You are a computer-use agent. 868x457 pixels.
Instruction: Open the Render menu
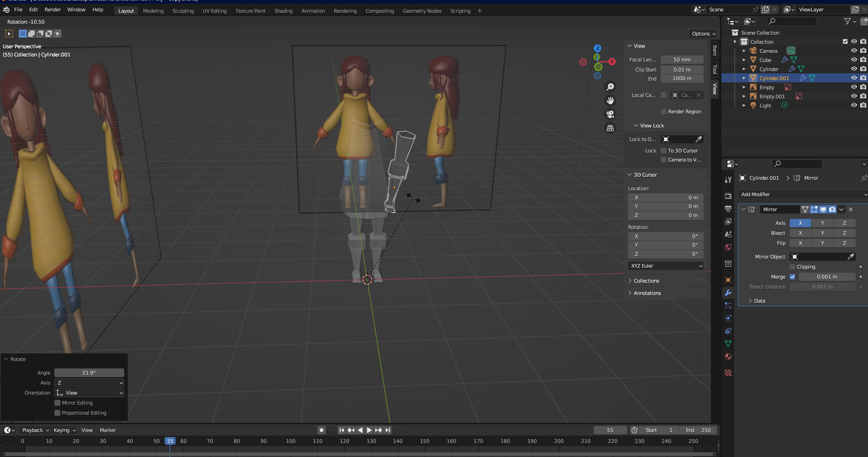pyautogui.click(x=52, y=9)
